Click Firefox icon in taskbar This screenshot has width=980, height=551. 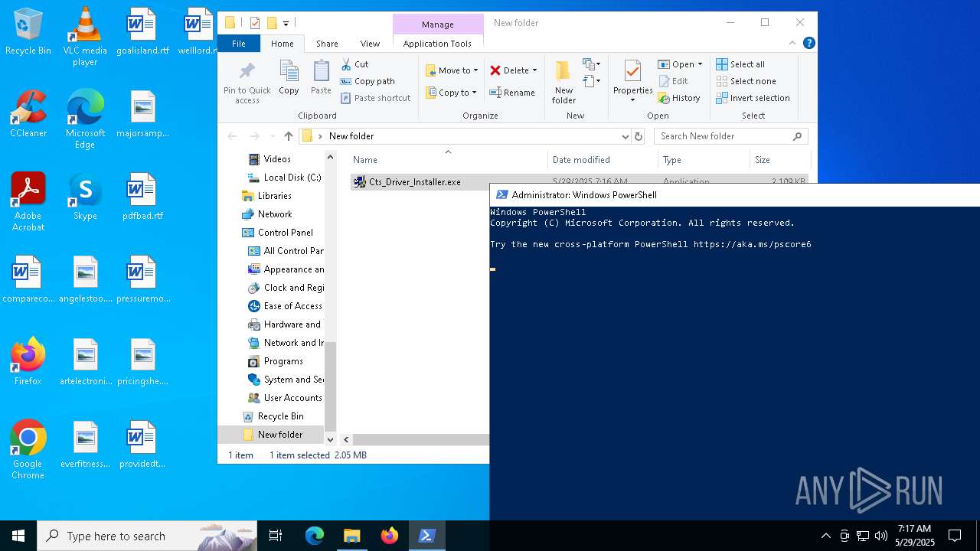tap(390, 536)
